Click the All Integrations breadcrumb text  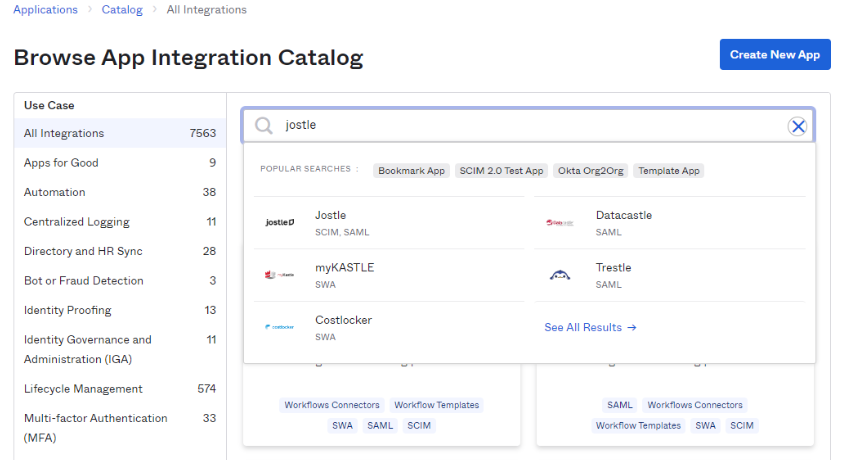206,10
